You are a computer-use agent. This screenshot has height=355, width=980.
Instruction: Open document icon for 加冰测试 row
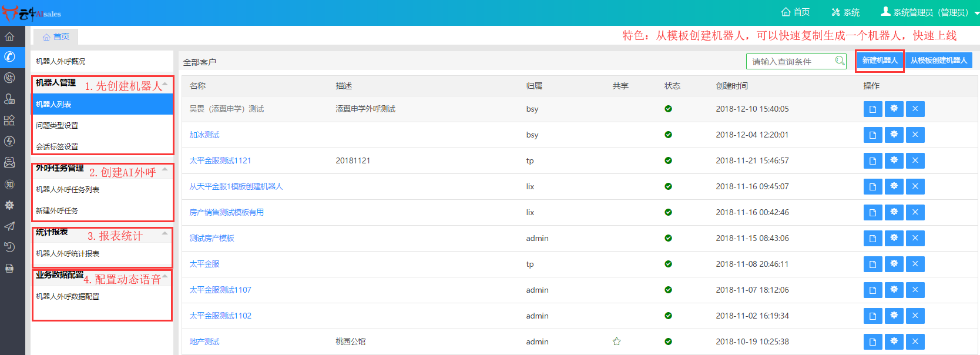pos(872,135)
